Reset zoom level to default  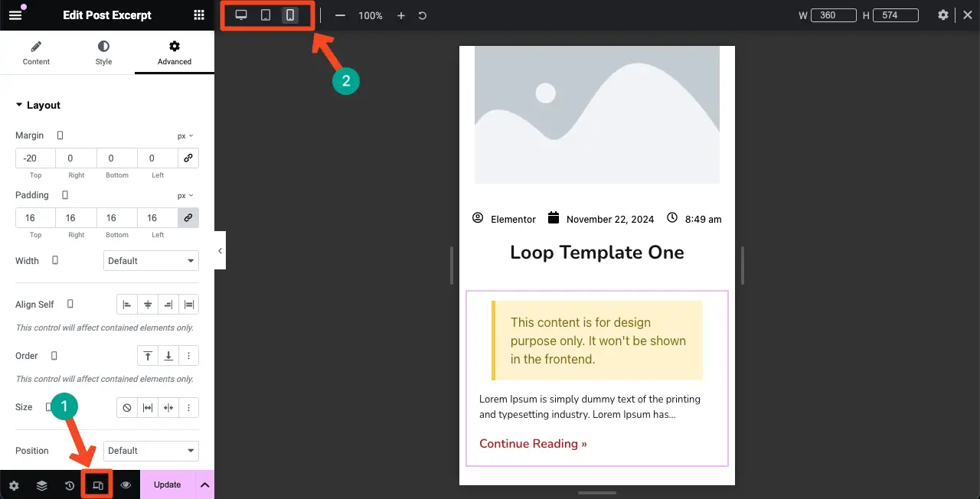(423, 15)
